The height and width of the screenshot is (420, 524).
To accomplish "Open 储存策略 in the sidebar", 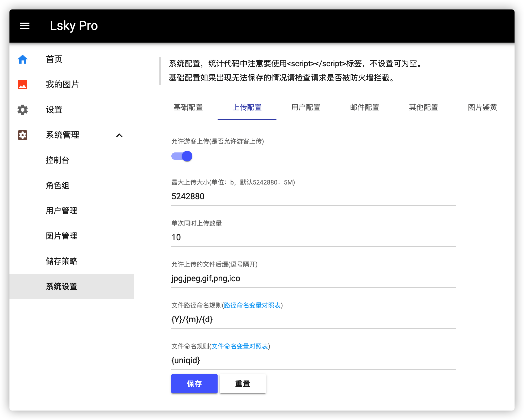I will coord(72,261).
